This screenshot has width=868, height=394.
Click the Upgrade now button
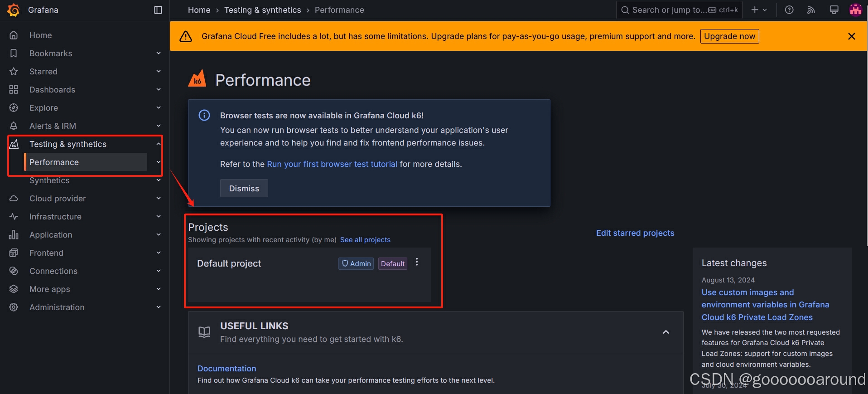[729, 36]
